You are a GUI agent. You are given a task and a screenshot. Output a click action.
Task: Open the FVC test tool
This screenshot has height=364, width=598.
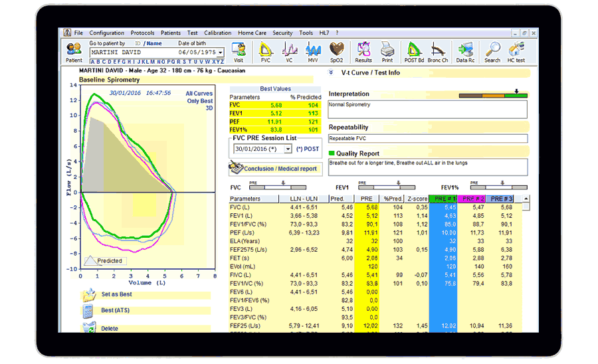[266, 52]
